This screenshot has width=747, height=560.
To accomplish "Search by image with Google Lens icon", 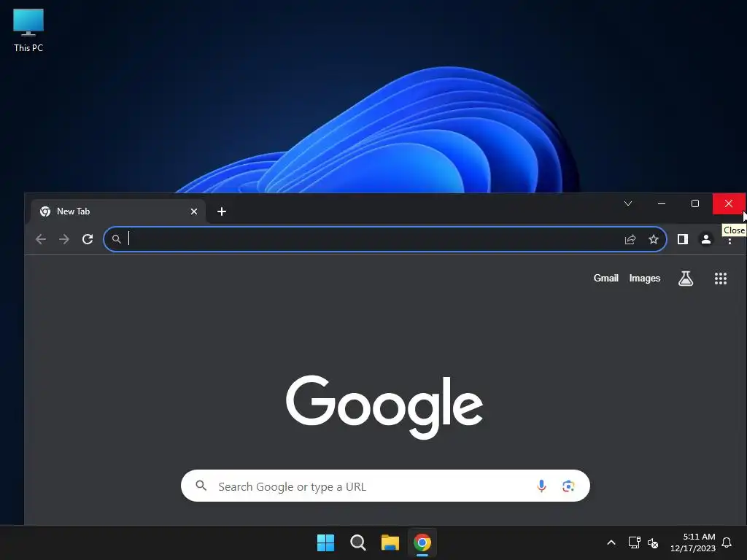I will (568, 486).
